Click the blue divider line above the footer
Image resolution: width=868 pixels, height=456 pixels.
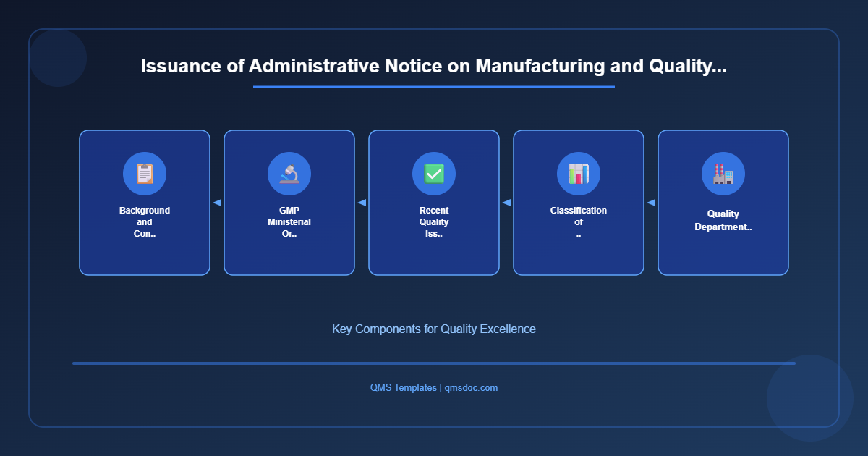click(x=433, y=362)
